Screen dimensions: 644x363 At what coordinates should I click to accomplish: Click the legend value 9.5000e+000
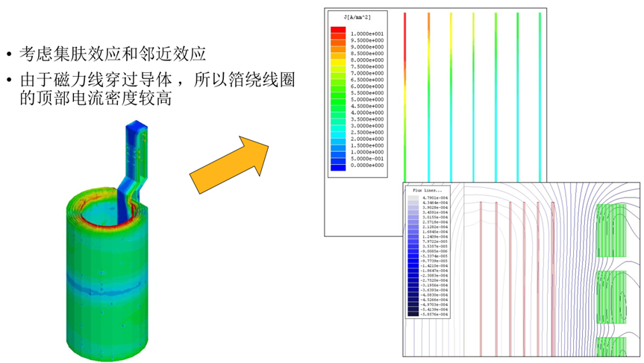click(x=367, y=40)
